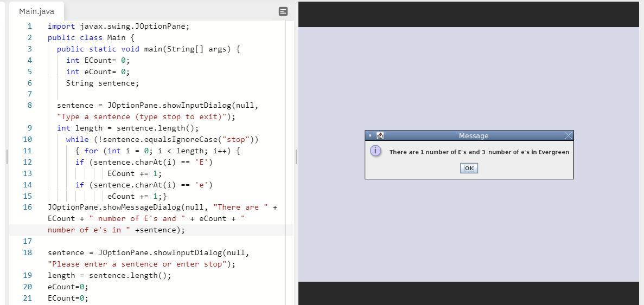Viewport: 644px width, 305px height.
Task: Click the pane divider handle between editor and output
Action: [x=296, y=157]
